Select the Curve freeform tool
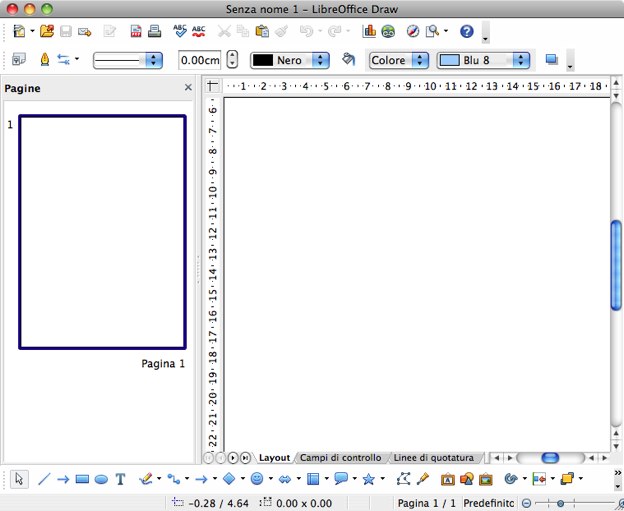The image size is (624, 511). point(146,479)
